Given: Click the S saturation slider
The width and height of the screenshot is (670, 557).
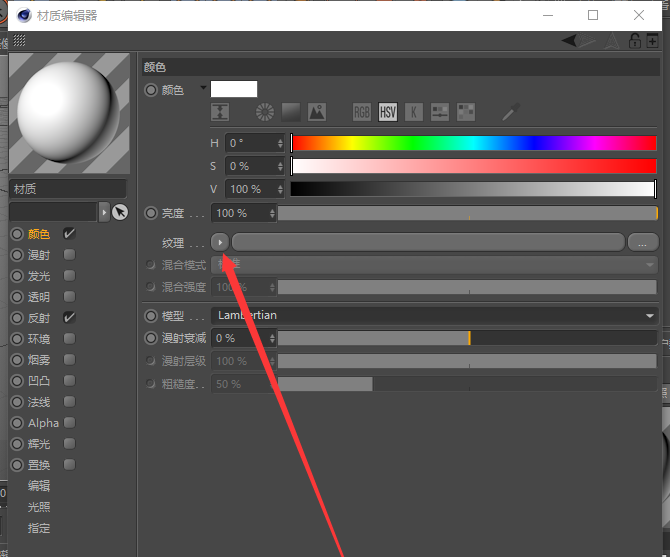Looking at the screenshot, I should click(473, 166).
